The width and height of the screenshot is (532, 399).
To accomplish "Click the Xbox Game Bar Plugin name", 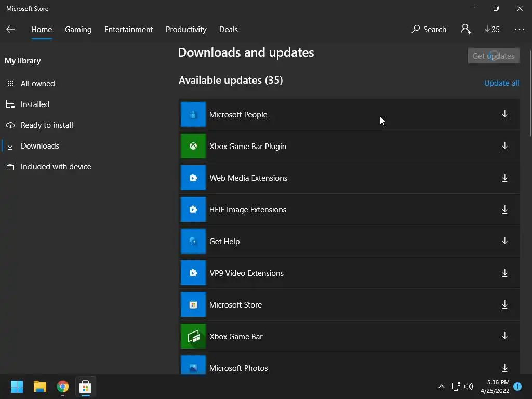I will [x=248, y=146].
